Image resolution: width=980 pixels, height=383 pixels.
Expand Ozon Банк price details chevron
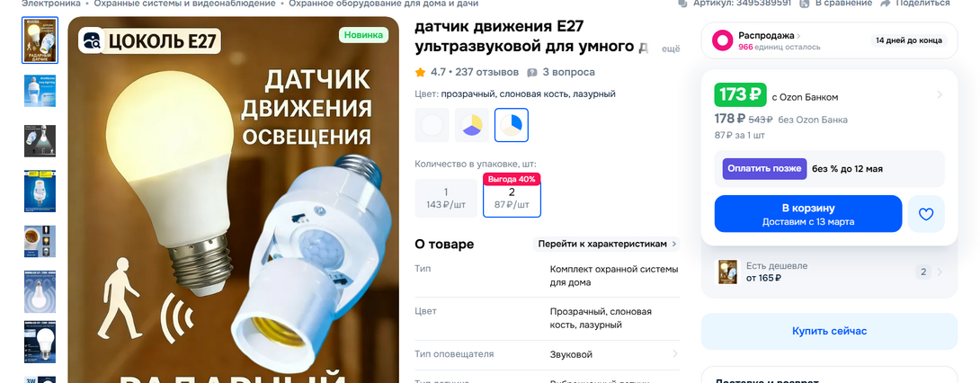coord(940,95)
